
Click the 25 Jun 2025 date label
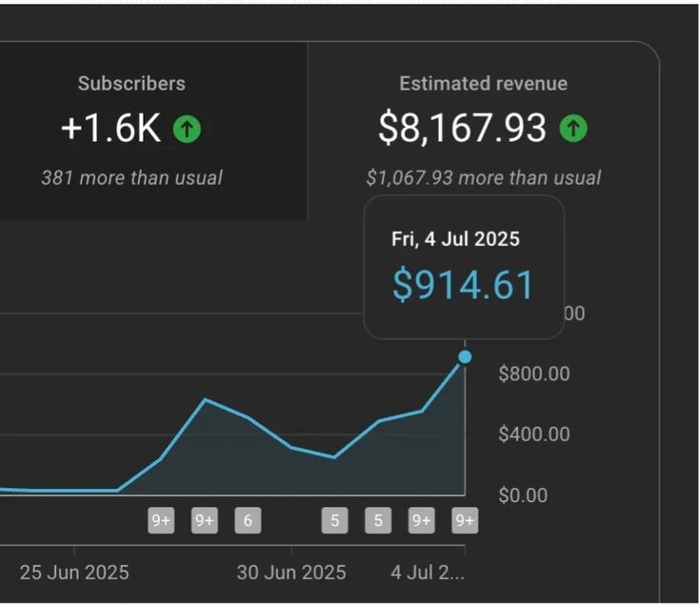pos(74,573)
